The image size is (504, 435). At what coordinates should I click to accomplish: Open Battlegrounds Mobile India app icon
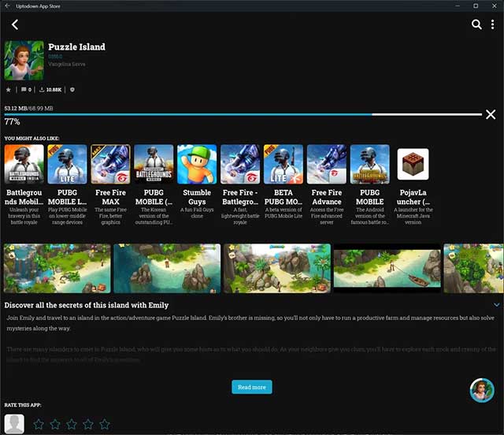[x=24, y=164]
